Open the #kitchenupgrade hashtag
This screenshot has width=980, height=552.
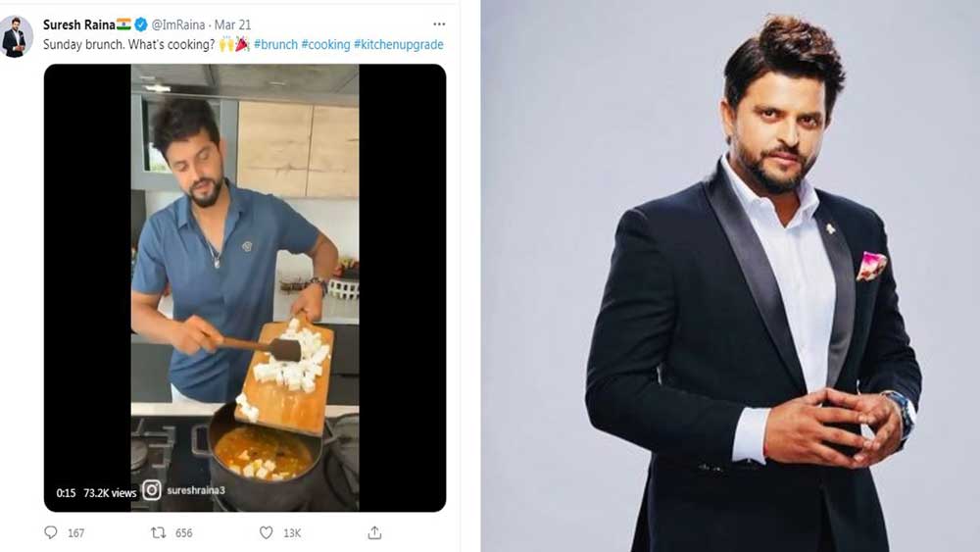tap(399, 45)
